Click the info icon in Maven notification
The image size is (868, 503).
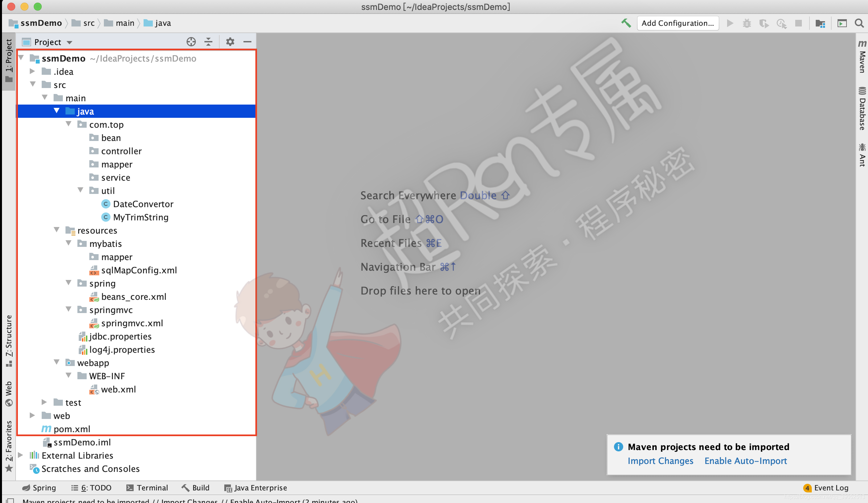pyautogui.click(x=618, y=446)
